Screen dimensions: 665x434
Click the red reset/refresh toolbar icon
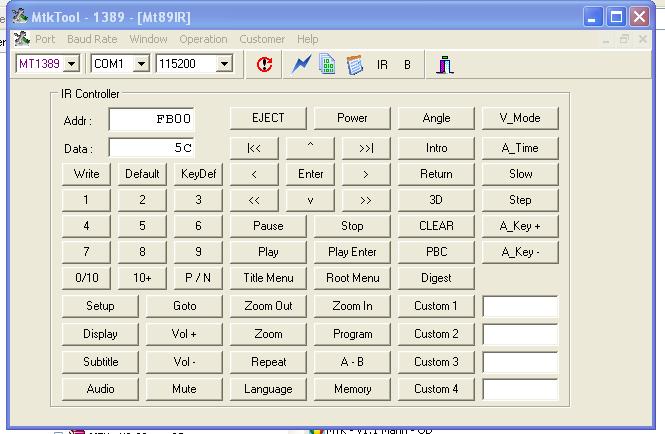tap(264, 64)
